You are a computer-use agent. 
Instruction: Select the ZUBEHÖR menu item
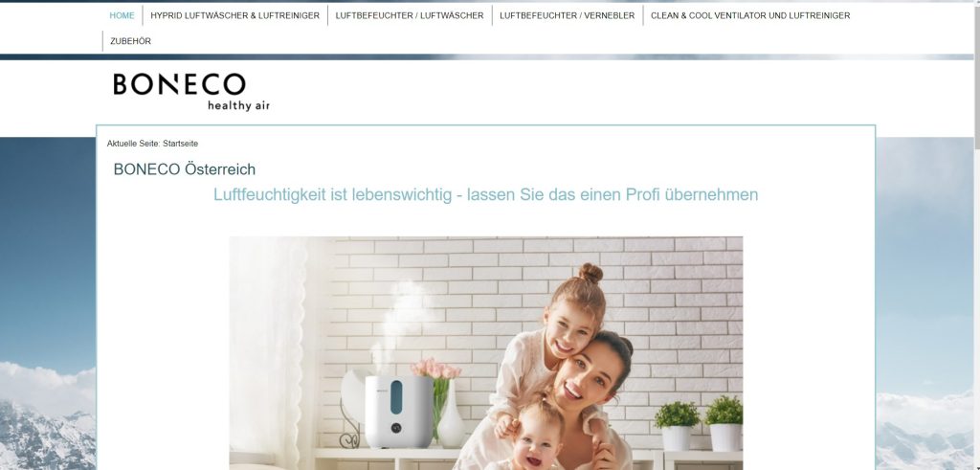pyautogui.click(x=130, y=41)
